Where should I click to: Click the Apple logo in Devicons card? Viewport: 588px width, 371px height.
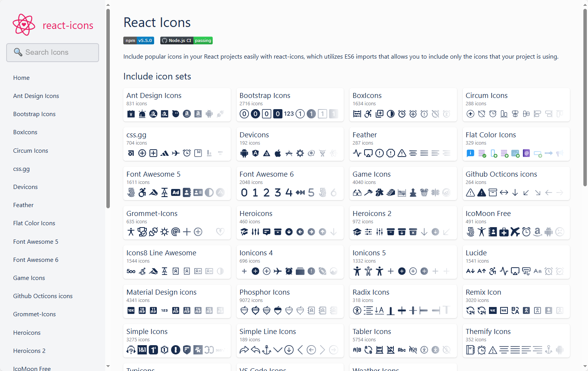tap(278, 153)
